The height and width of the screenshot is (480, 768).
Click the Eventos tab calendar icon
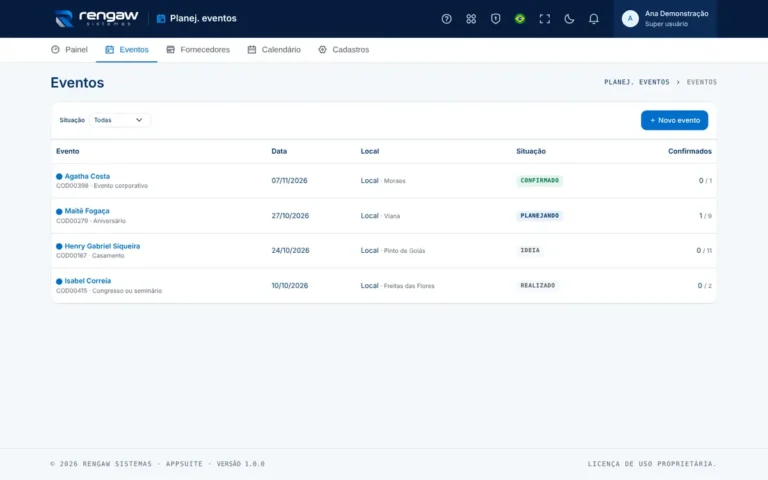tap(109, 49)
